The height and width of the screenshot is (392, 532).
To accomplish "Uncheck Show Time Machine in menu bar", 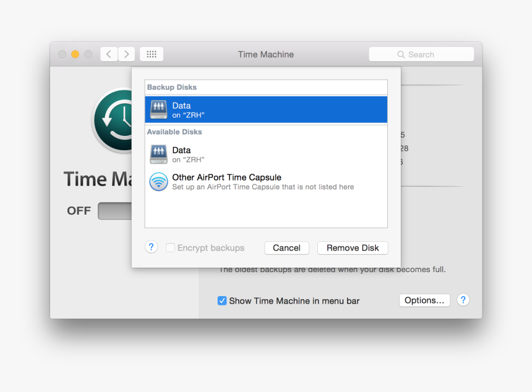I will click(x=222, y=300).
